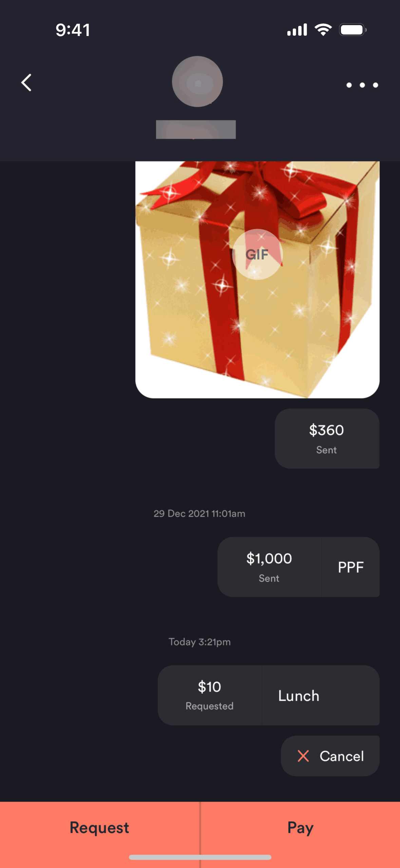Tap the red X cancel icon

click(x=303, y=756)
